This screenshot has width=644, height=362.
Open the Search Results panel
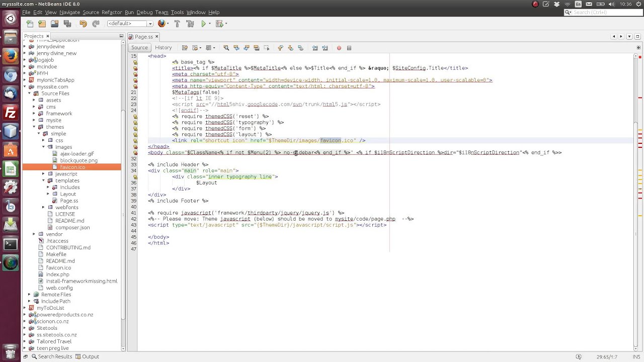(51, 356)
